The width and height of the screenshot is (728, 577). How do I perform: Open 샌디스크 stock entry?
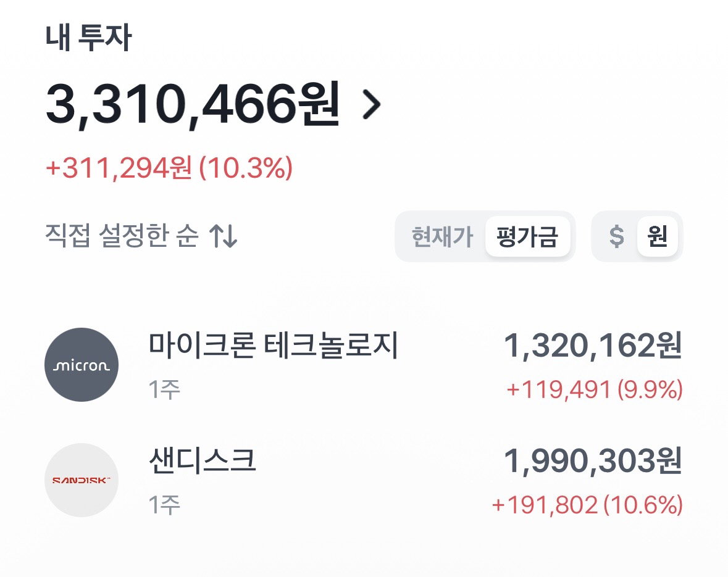coord(364,480)
